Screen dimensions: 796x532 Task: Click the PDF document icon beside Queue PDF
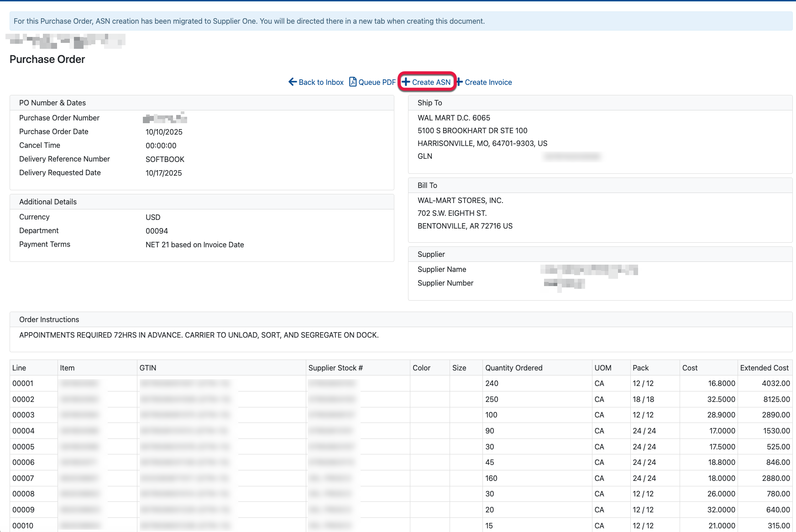[353, 82]
